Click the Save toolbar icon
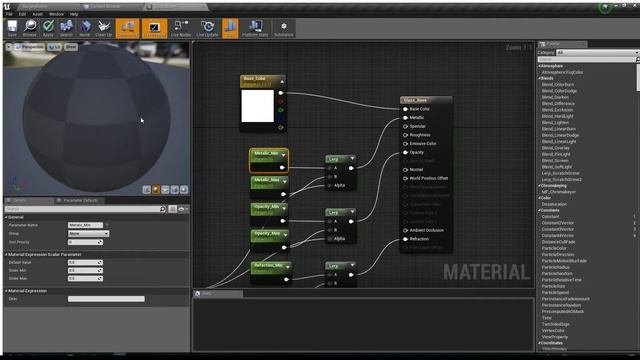 point(12,28)
